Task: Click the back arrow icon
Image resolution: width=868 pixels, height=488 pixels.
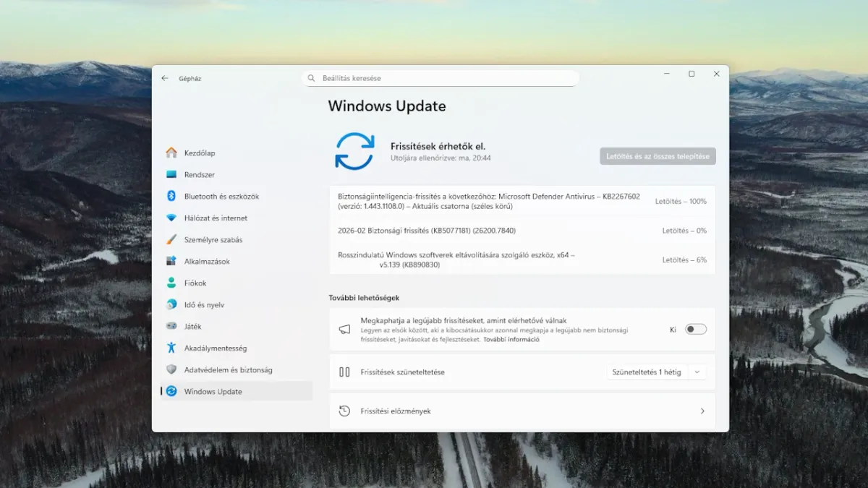Action: (165, 78)
